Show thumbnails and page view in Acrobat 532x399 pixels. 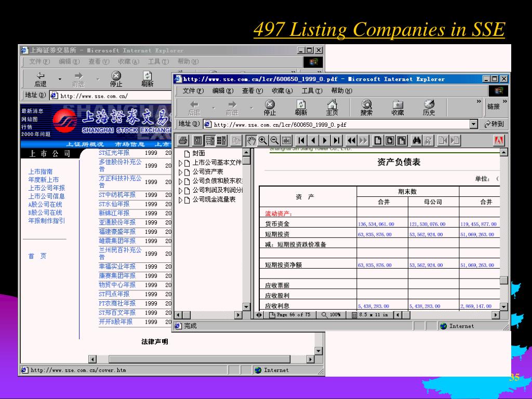coord(221,140)
